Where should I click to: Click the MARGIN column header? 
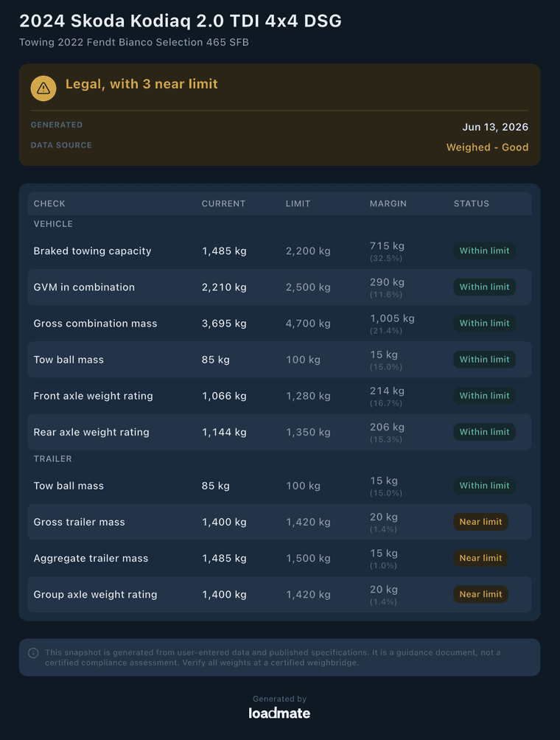coord(388,204)
